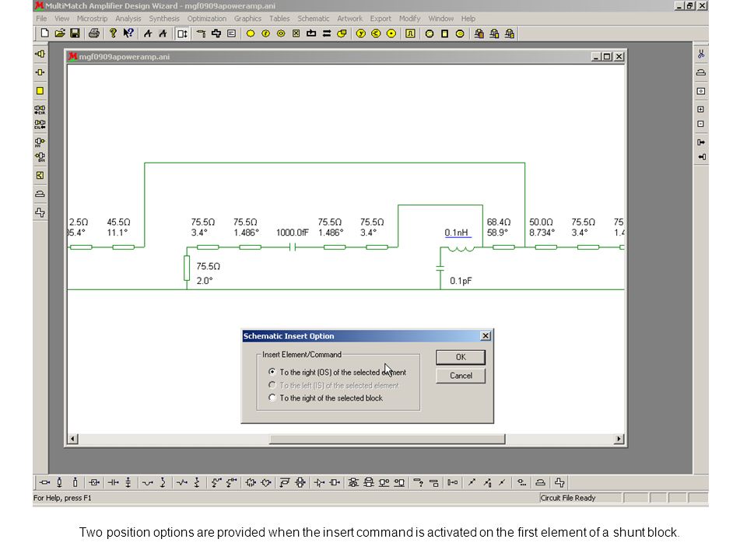Viewport: 747px width, 560px height.
Task: Click the yellow square icon in left sidebar
Action: click(40, 90)
